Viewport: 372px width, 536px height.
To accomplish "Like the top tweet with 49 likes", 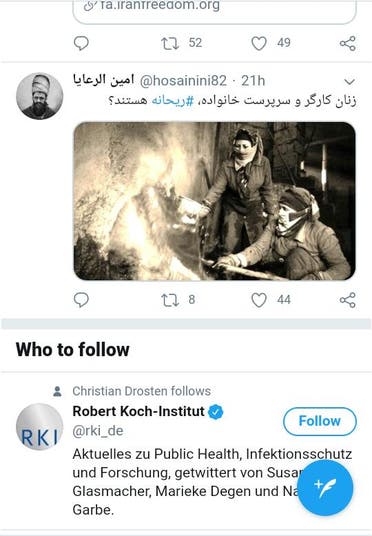I will pyautogui.click(x=259, y=43).
